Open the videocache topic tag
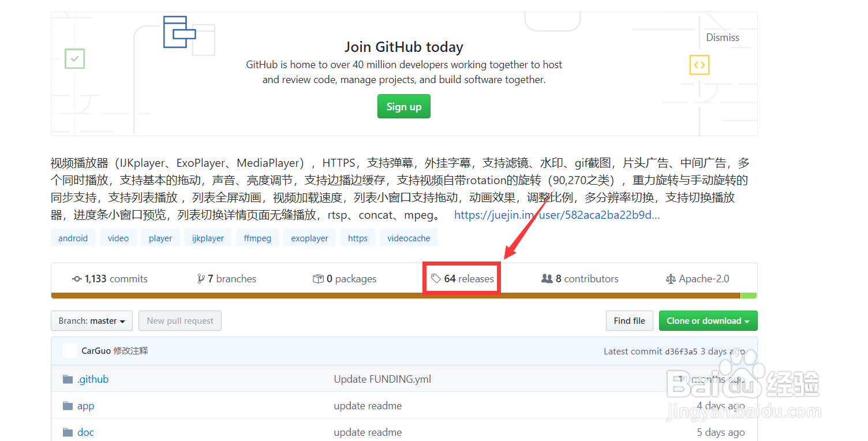This screenshot has width=868, height=441. (409, 238)
